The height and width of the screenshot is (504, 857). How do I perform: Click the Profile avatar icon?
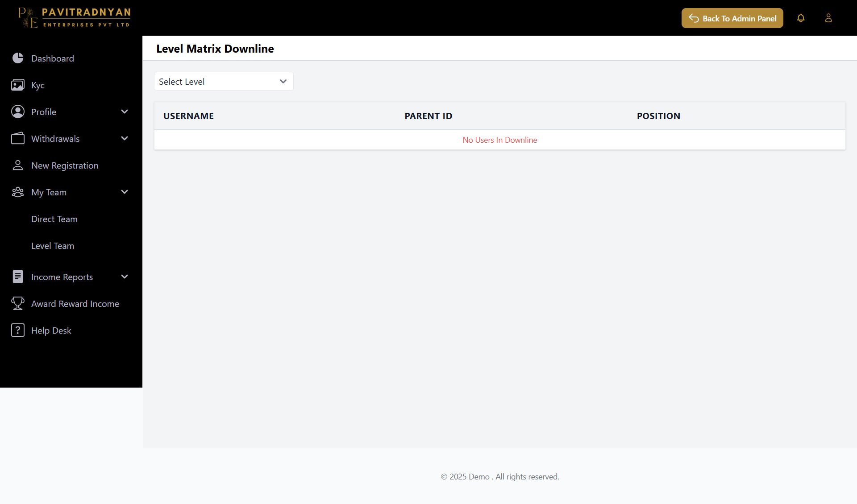click(18, 112)
